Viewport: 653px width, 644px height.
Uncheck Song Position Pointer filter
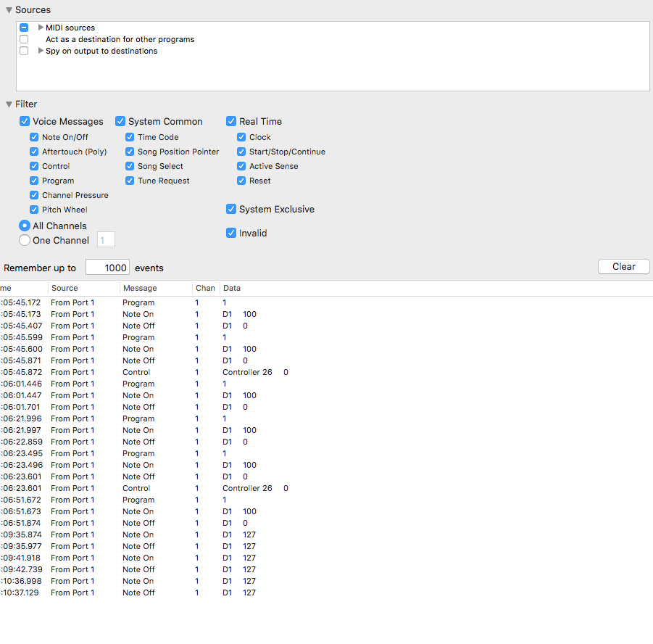click(x=130, y=152)
